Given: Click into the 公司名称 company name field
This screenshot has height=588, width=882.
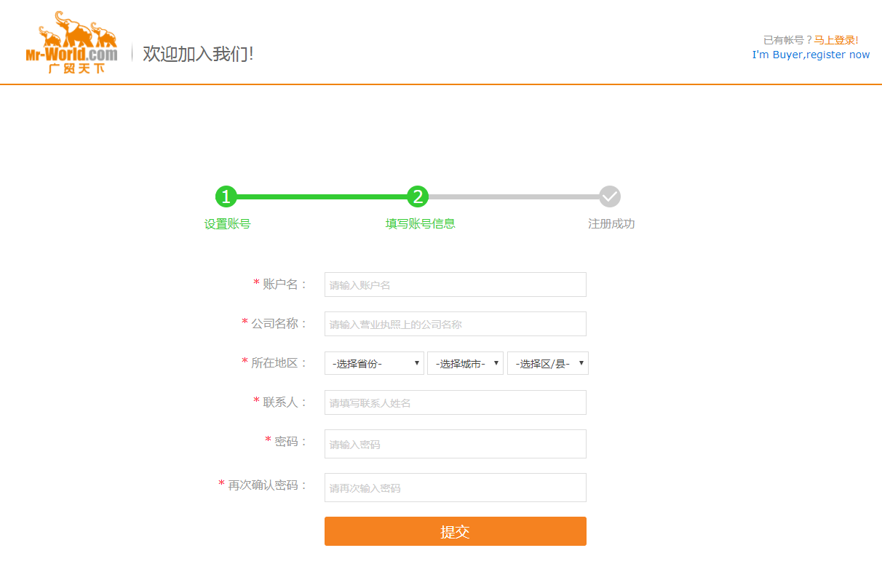Looking at the screenshot, I should 455,324.
